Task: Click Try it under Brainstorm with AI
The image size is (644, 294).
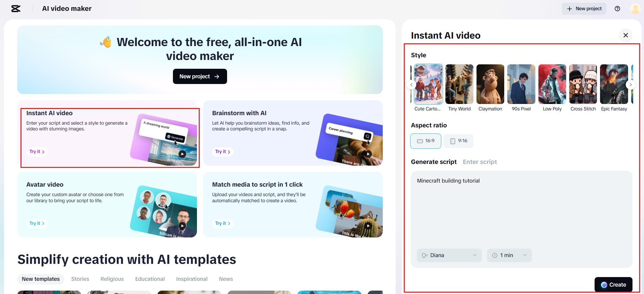Action: pos(223,152)
